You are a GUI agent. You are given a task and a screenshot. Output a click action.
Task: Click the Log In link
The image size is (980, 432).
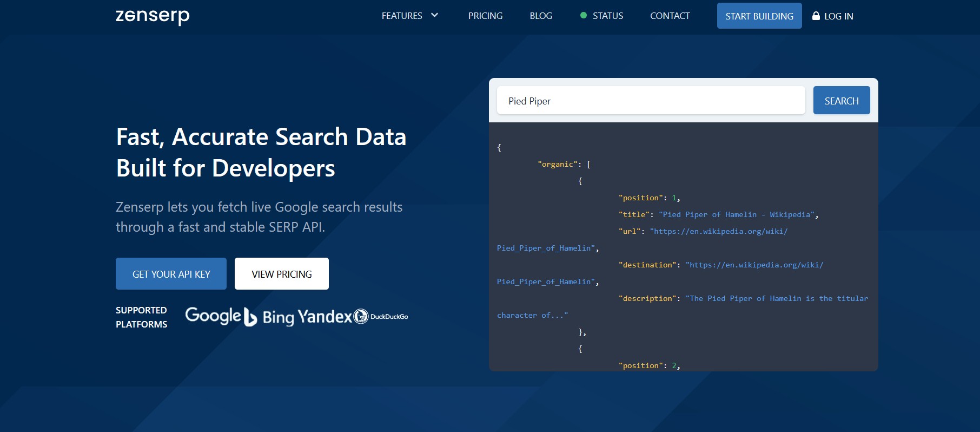coord(838,16)
